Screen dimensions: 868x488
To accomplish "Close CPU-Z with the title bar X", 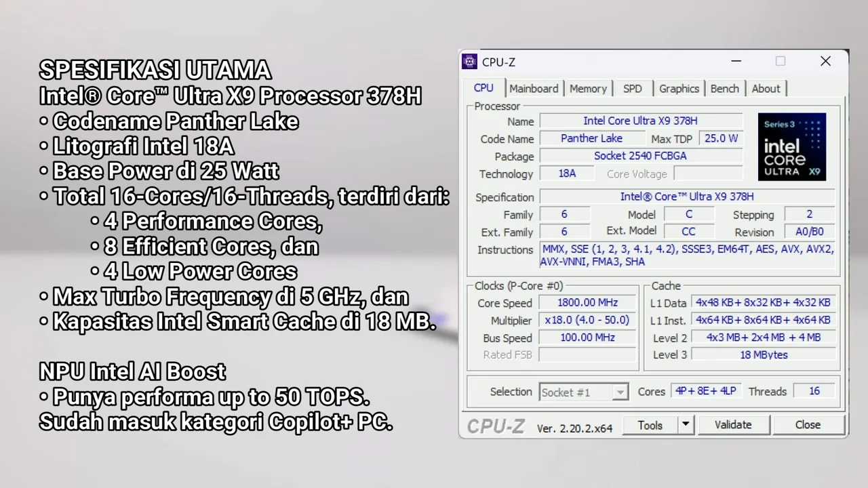I will coord(825,62).
